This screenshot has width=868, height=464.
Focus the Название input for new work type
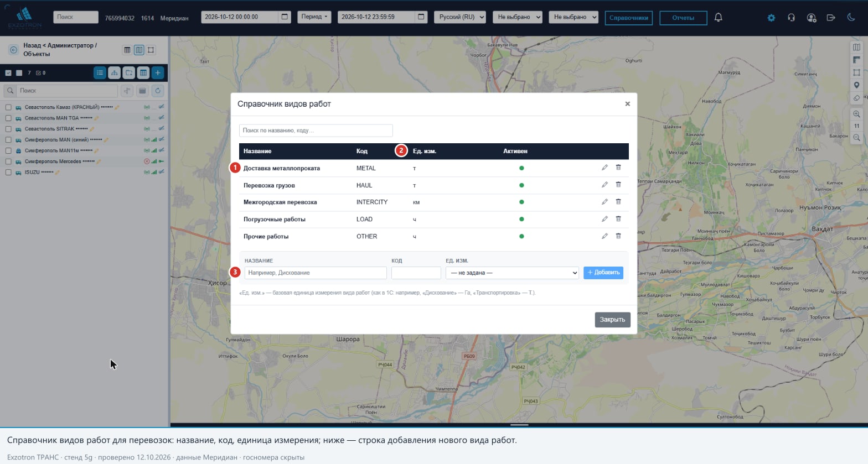316,273
